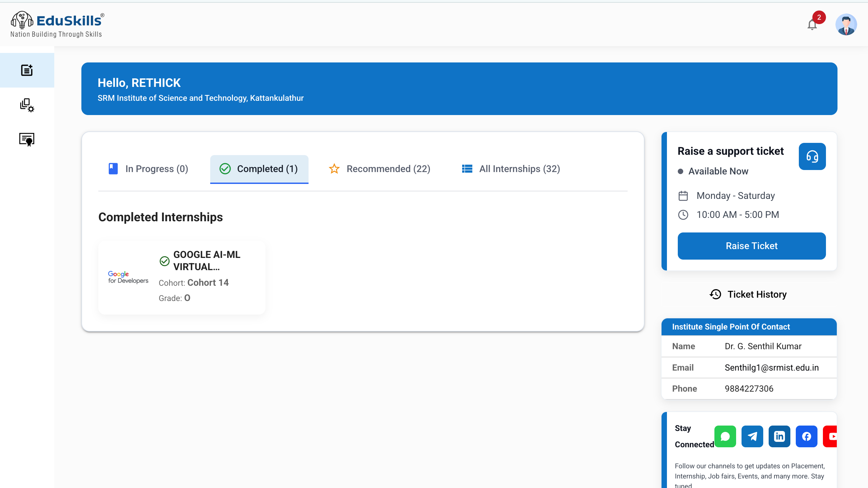
Task: Open the internships panel in the sidebar
Action: click(27, 70)
